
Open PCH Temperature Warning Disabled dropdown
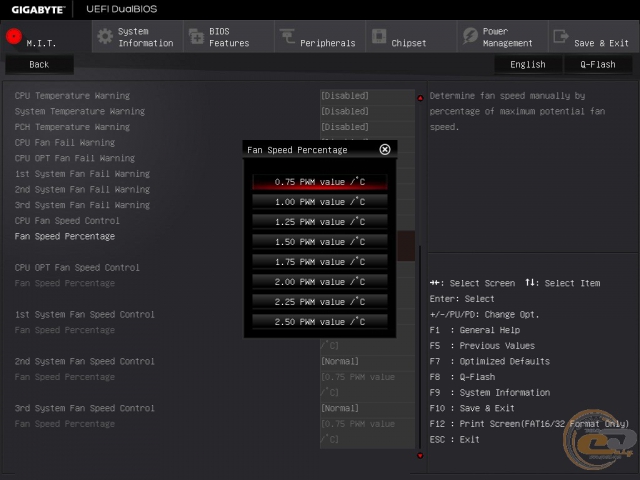(367, 127)
